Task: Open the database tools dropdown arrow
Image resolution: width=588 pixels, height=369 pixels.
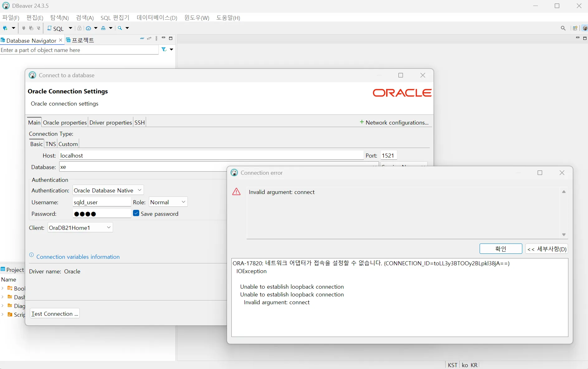Action: tap(111, 28)
